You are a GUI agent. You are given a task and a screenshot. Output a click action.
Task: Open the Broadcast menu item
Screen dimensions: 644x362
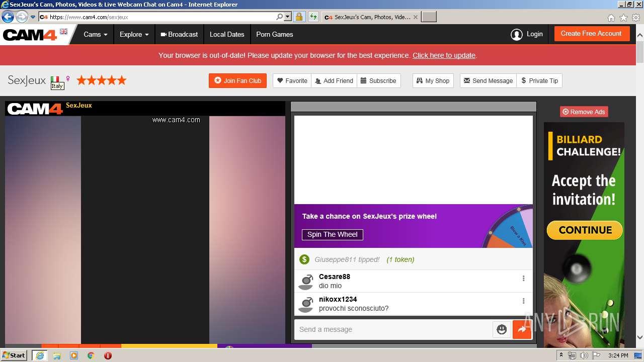coord(179,35)
